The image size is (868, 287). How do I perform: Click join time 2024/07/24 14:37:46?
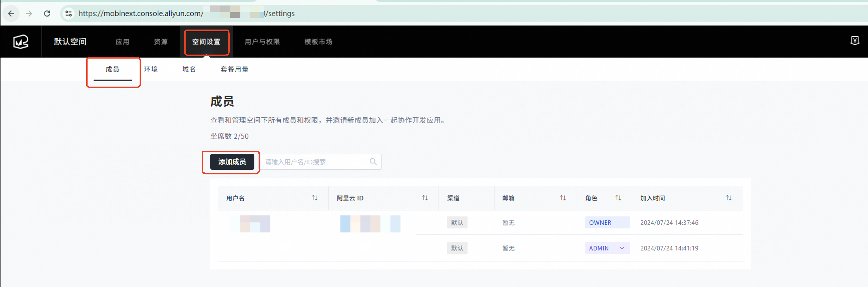pos(669,223)
